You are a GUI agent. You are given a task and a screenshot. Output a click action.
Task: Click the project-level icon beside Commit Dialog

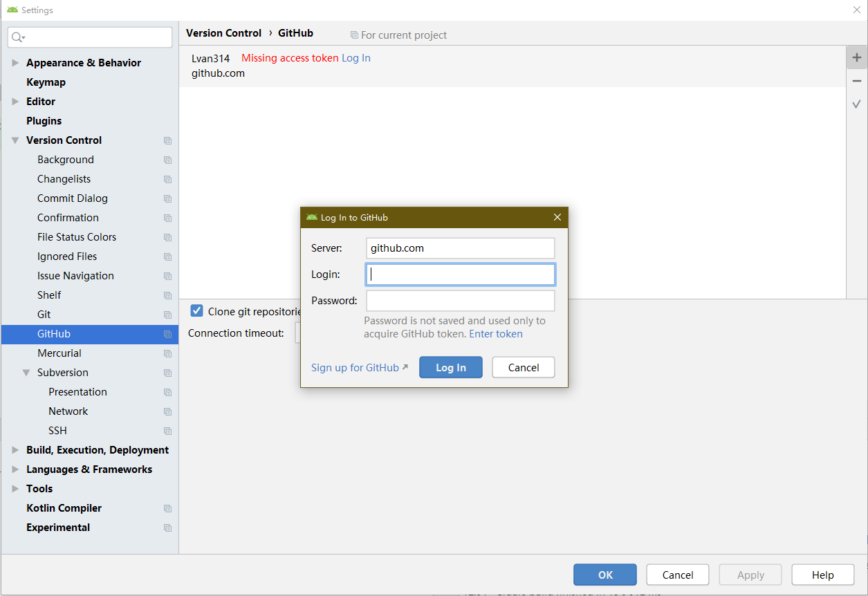[167, 198]
